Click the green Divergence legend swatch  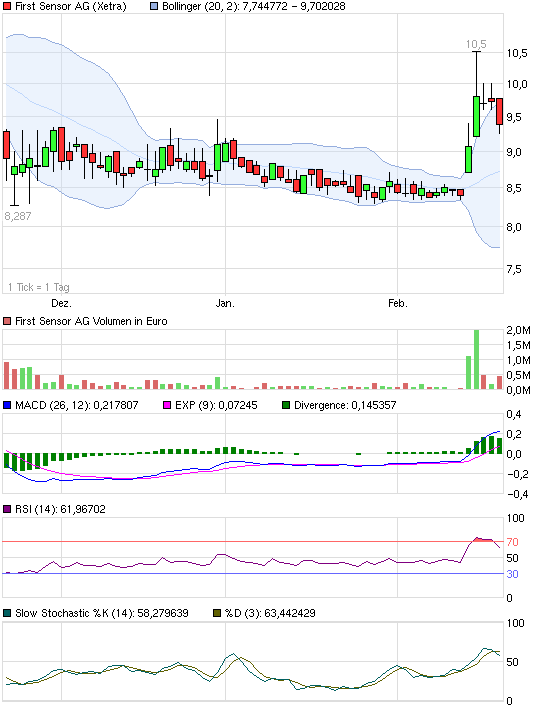pyautogui.click(x=286, y=405)
